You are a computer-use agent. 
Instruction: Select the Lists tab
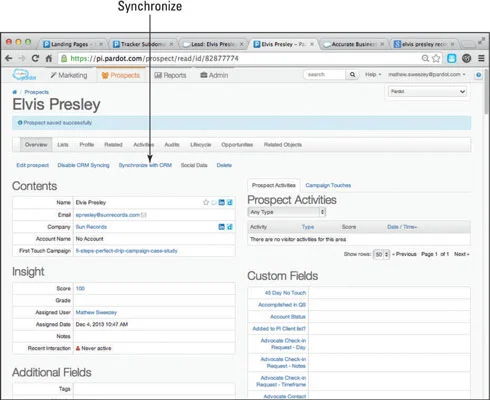[63, 145]
